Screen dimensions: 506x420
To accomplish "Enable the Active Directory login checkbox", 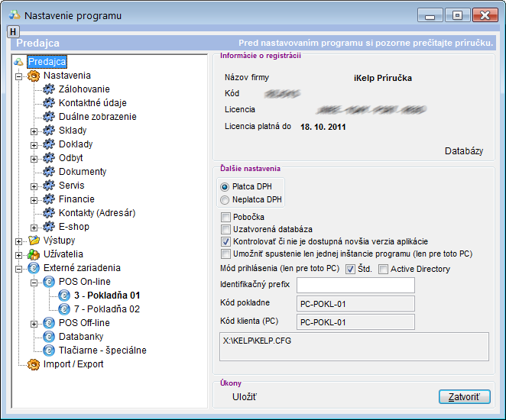I will click(384, 269).
